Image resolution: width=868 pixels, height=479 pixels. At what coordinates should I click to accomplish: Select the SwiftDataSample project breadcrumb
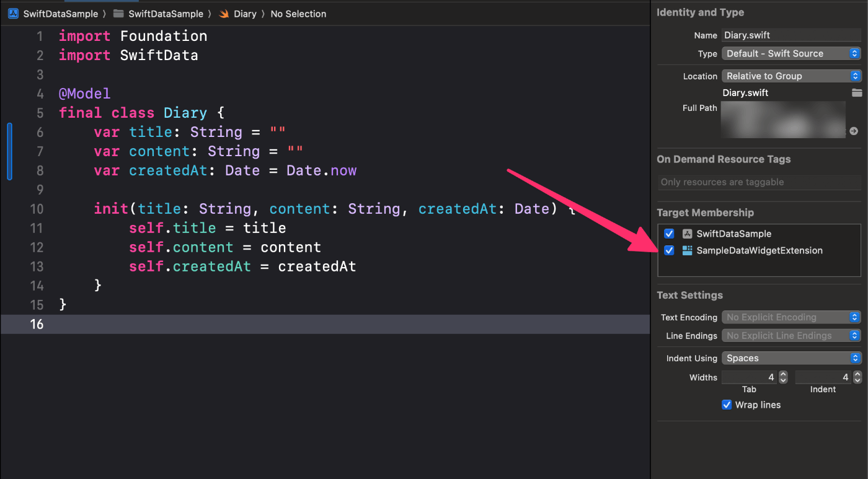61,14
